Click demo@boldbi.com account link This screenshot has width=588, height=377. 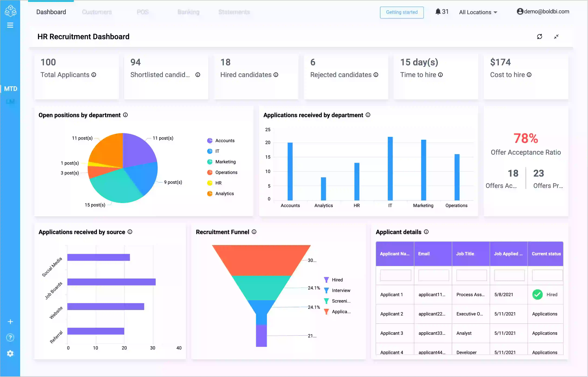(x=547, y=11)
